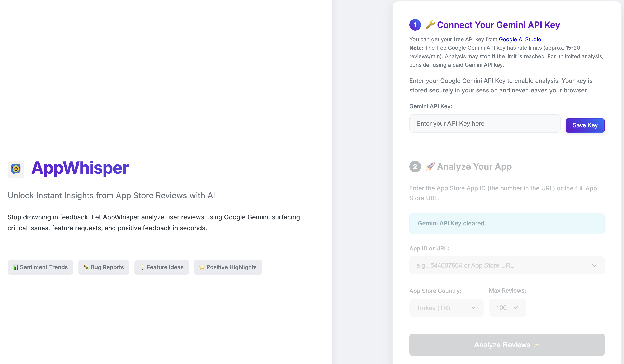Open the App Store Country dropdown
The width and height of the screenshot is (624, 364).
point(446,308)
